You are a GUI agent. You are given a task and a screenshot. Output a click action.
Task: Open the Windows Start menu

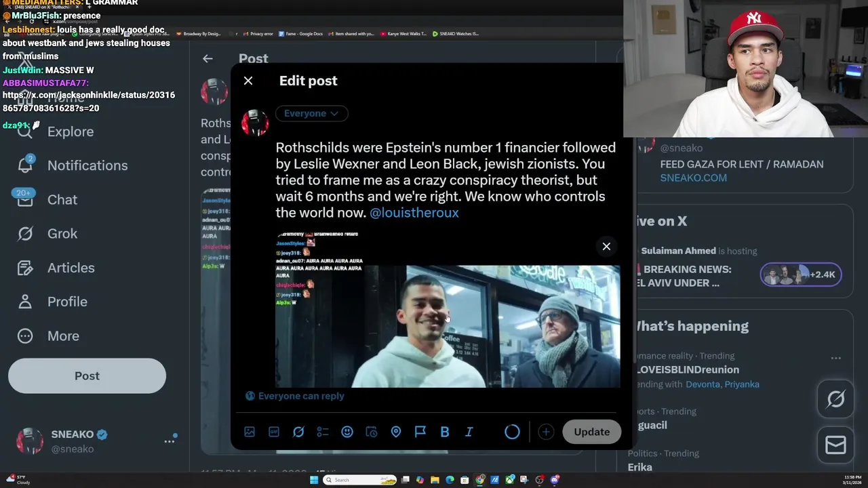(x=314, y=480)
